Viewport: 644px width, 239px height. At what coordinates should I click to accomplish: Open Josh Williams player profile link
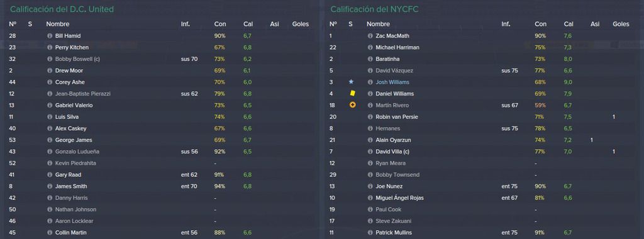[x=392, y=82]
